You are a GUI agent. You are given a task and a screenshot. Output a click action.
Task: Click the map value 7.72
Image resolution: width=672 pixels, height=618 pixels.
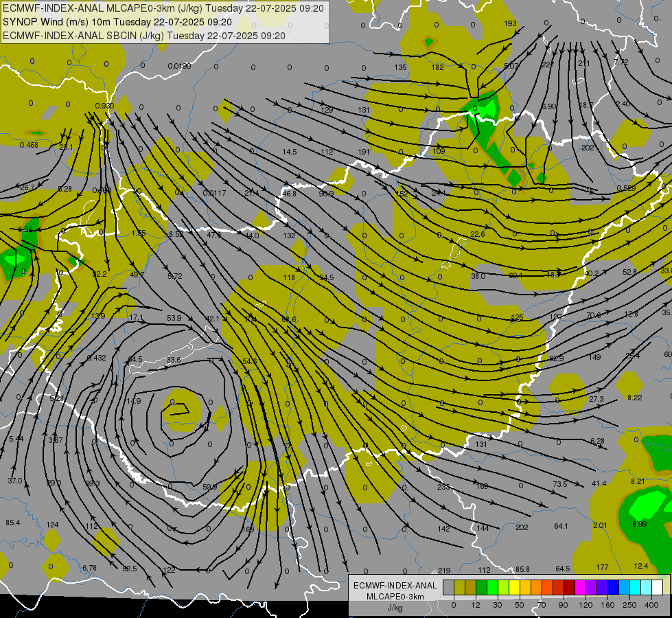point(621,62)
